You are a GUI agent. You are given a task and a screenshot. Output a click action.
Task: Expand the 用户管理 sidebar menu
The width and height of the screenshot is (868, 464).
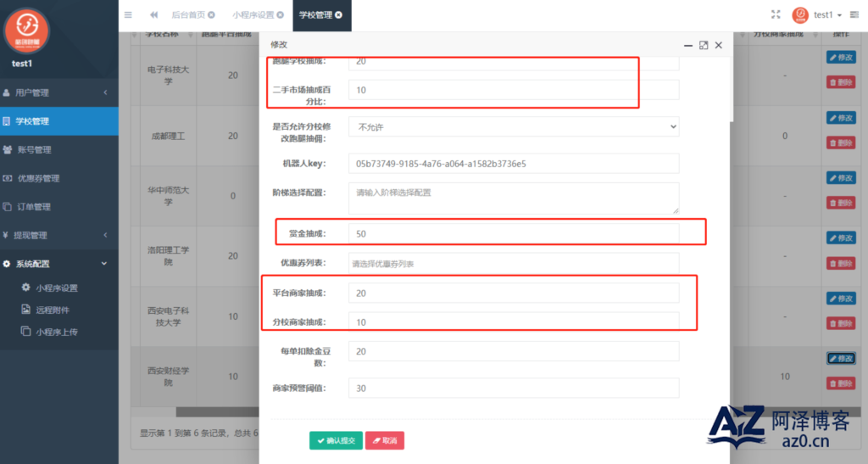(x=59, y=92)
